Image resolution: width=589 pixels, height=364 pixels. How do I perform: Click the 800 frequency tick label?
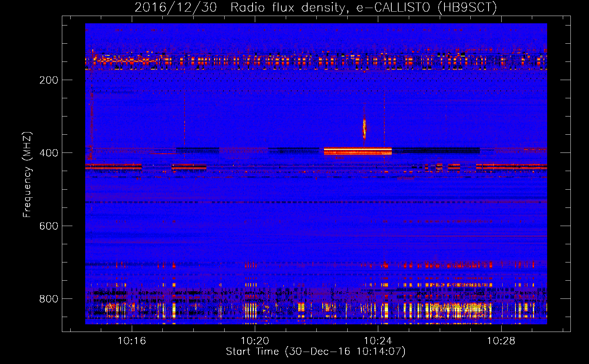[x=49, y=299]
